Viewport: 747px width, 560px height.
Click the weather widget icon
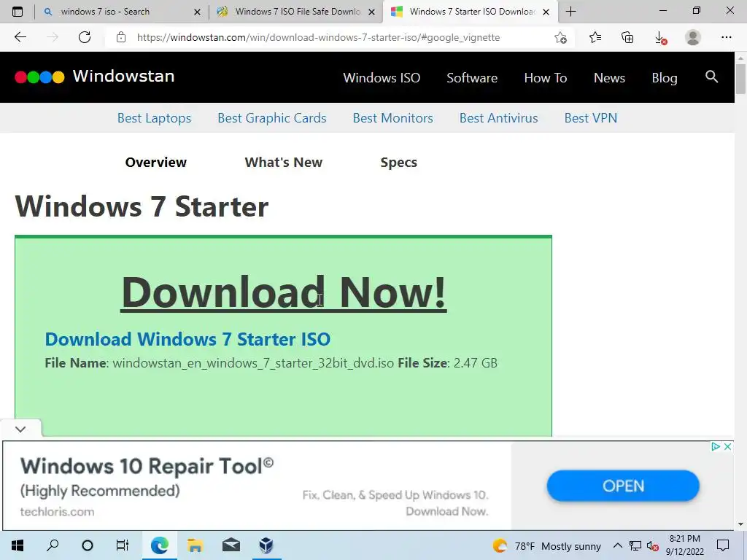[x=500, y=545]
